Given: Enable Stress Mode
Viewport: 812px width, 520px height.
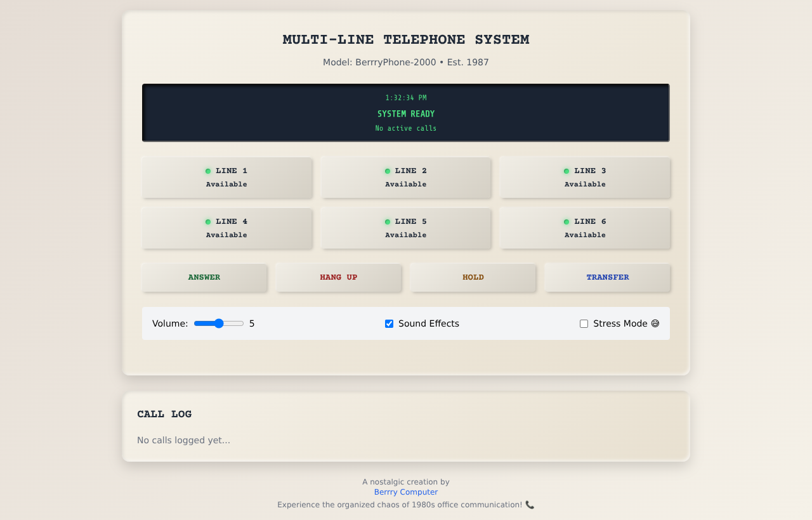Looking at the screenshot, I should (x=584, y=323).
